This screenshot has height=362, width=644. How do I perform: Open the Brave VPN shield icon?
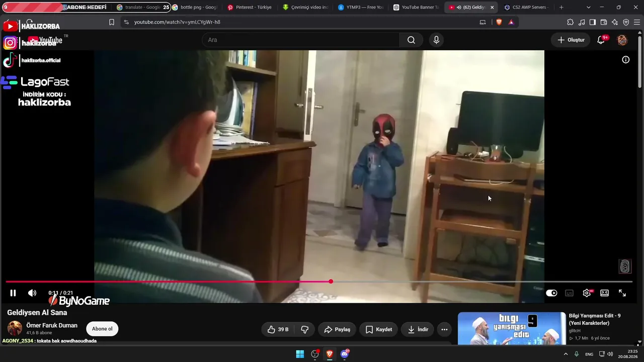click(x=626, y=22)
